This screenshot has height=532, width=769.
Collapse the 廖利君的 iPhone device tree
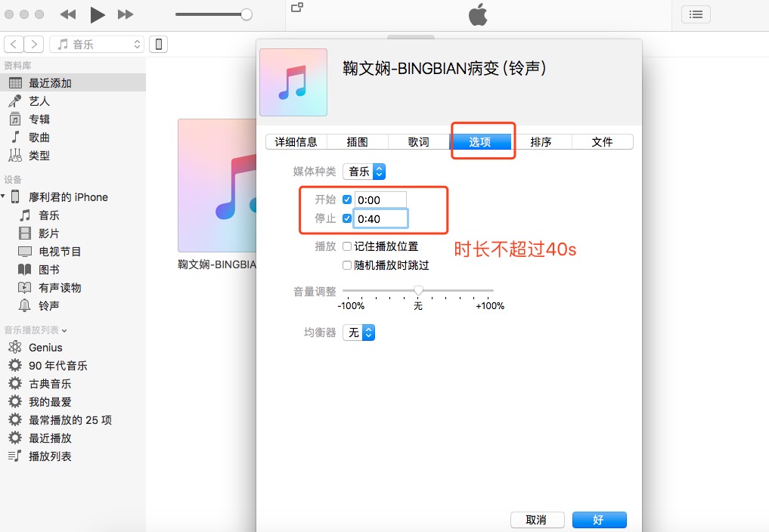(3, 196)
